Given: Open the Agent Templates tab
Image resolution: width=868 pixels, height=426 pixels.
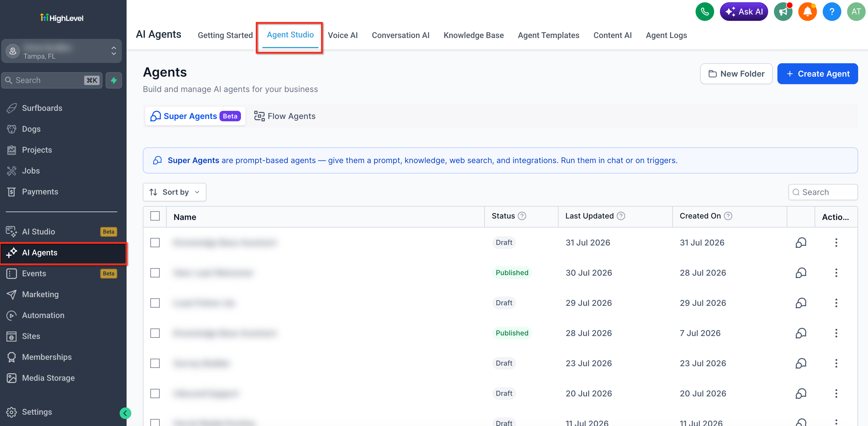Looking at the screenshot, I should point(549,35).
